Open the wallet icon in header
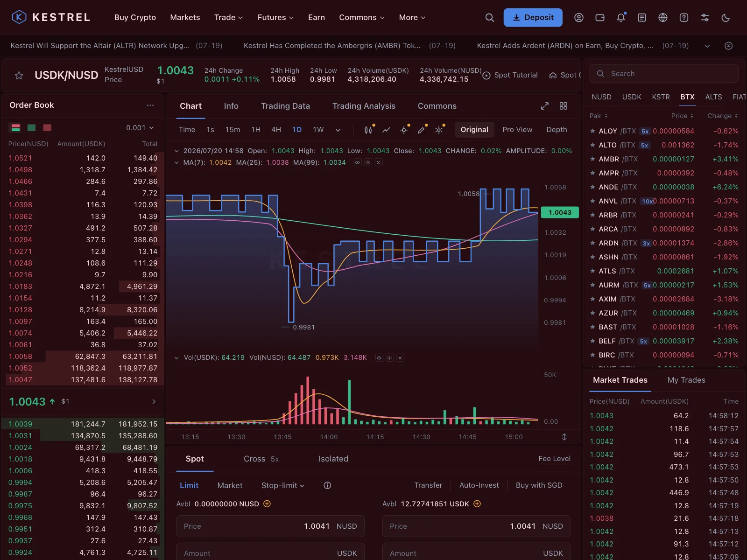This screenshot has height=560, width=747. (x=600, y=18)
